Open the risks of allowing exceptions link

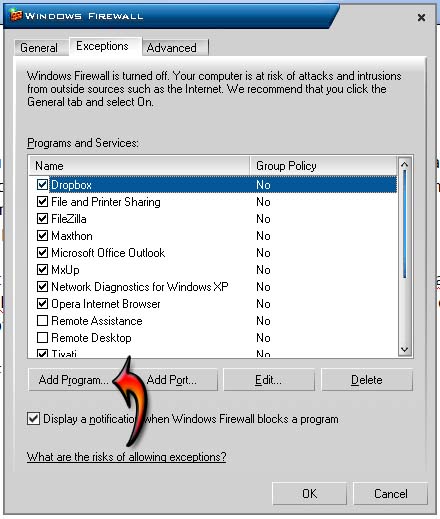pos(126,457)
